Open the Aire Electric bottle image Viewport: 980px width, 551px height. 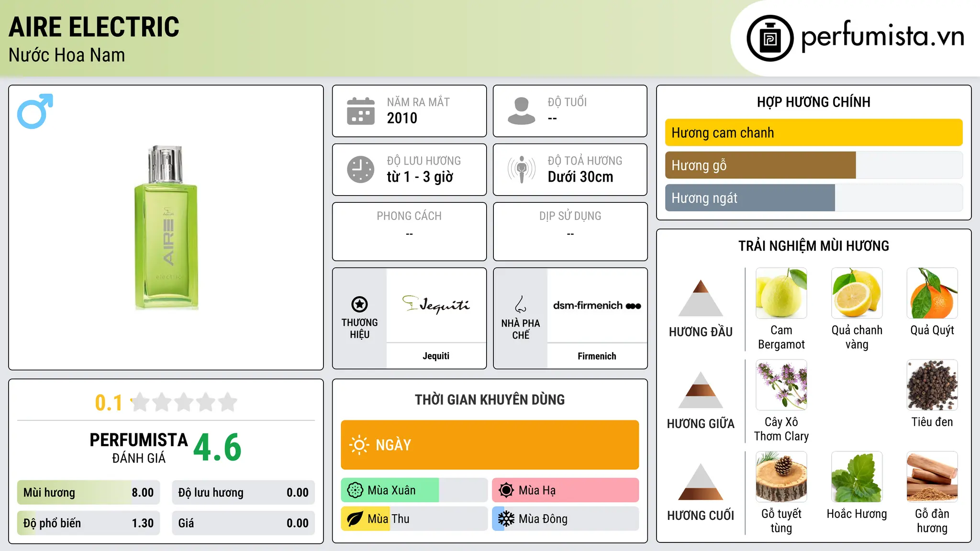(166, 227)
